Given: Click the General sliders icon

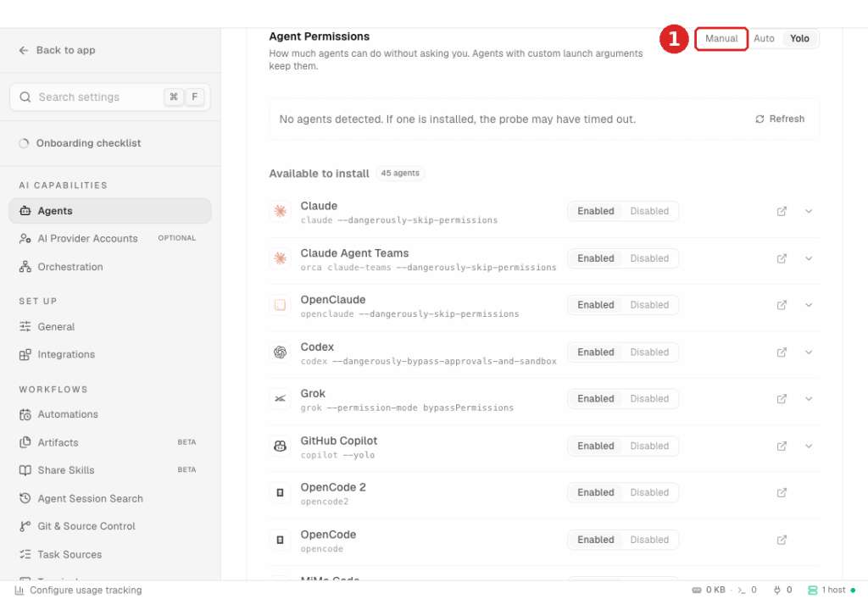Looking at the screenshot, I should tap(25, 326).
